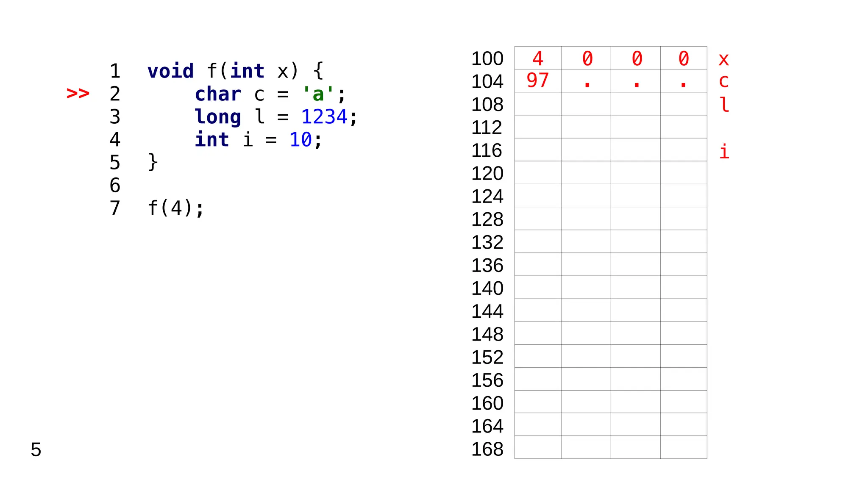This screenshot has width=868, height=488.
Task: Click line number 1
Action: tap(115, 71)
